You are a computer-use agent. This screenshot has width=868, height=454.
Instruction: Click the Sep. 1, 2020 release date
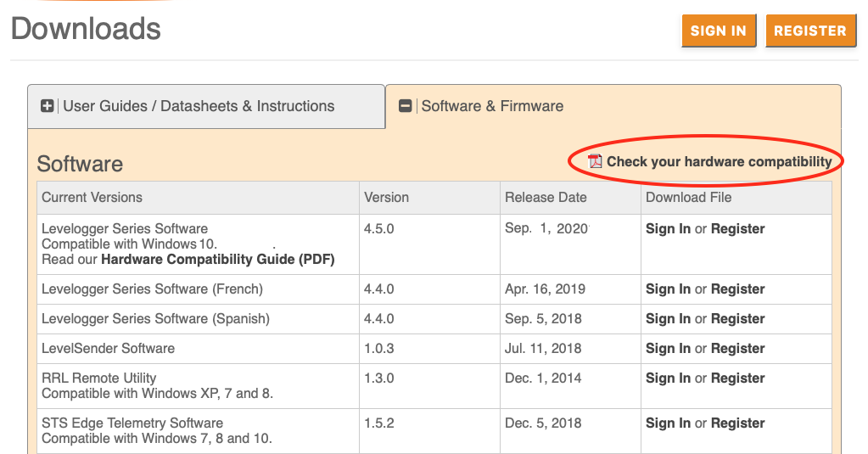(x=546, y=228)
